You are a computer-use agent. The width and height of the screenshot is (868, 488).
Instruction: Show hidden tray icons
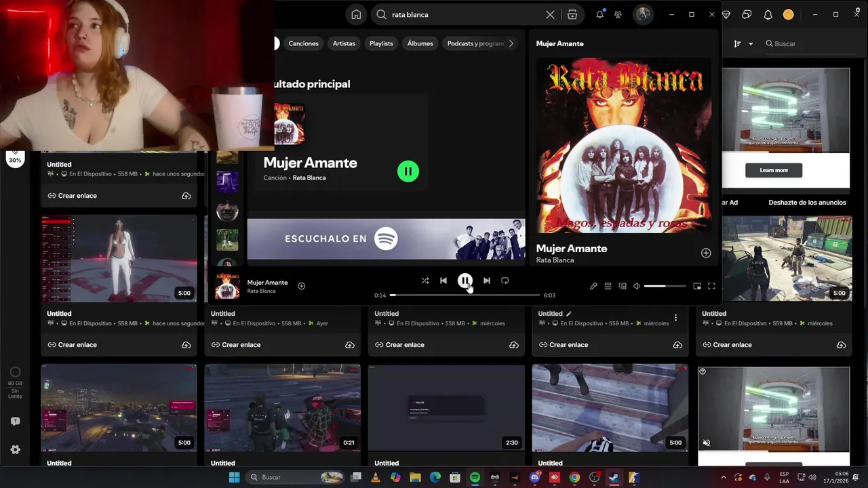[x=723, y=477]
